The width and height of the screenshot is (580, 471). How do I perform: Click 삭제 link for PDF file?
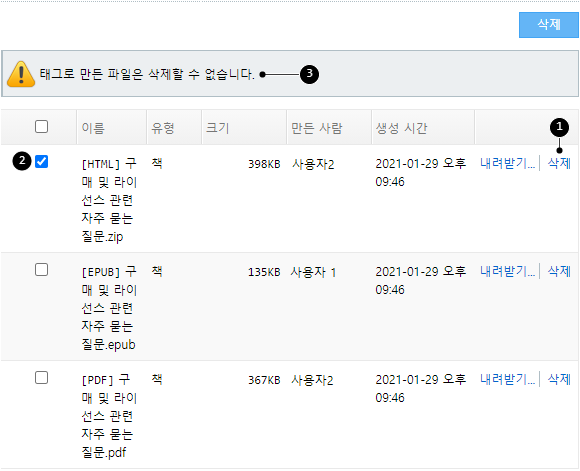[x=559, y=379]
